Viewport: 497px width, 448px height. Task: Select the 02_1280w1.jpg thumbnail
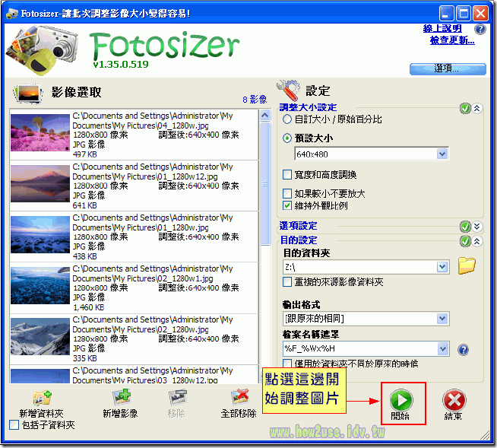40,285
